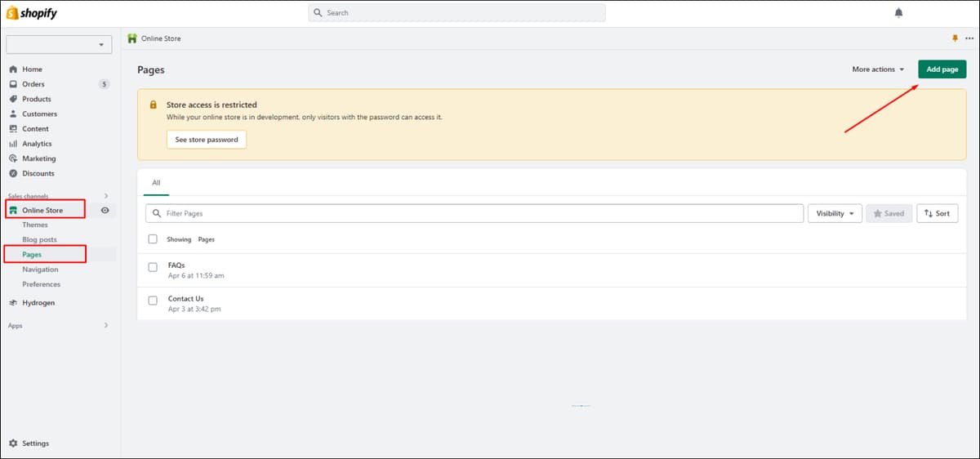
Task: Click the magnifier icon in Filter Pages
Action: click(158, 213)
